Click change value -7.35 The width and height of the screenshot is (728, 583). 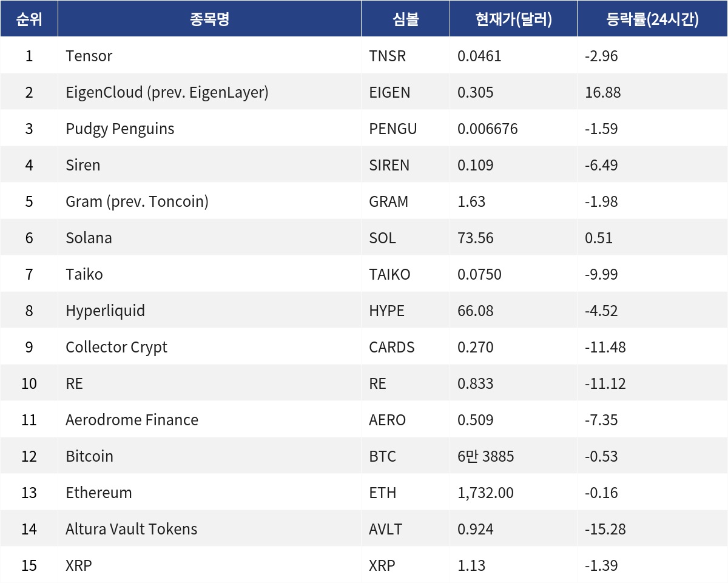[x=601, y=420]
